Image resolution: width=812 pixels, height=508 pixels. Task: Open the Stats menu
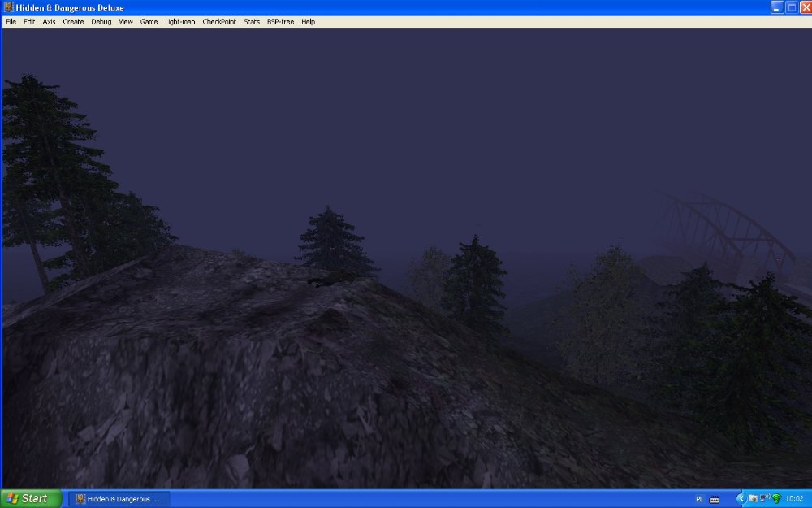tap(252, 22)
